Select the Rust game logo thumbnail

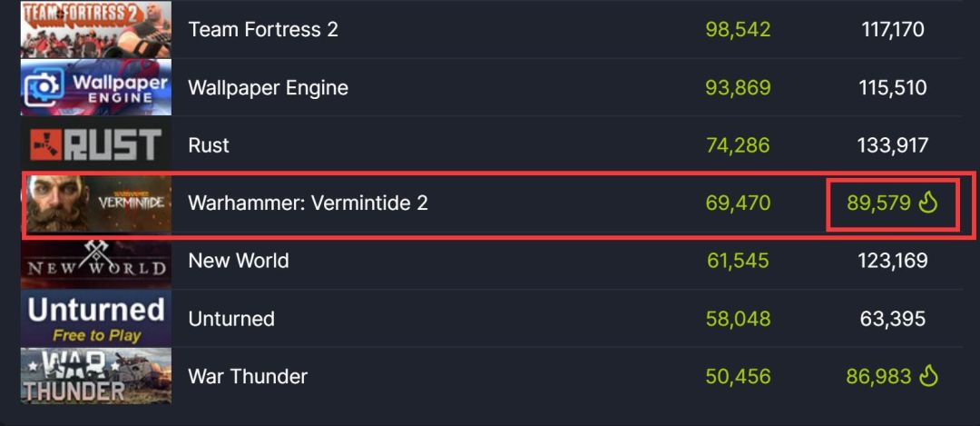pyautogui.click(x=96, y=145)
